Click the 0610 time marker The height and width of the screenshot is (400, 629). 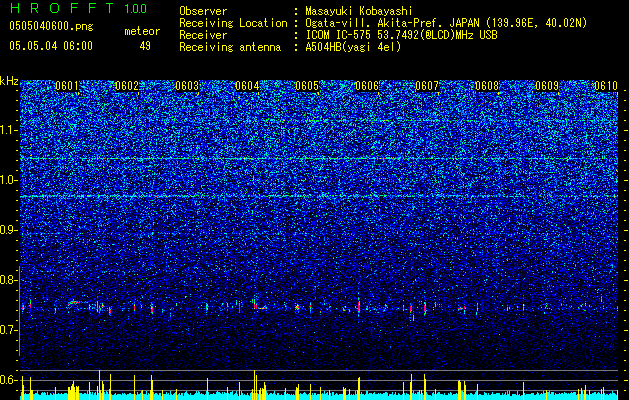[606, 86]
